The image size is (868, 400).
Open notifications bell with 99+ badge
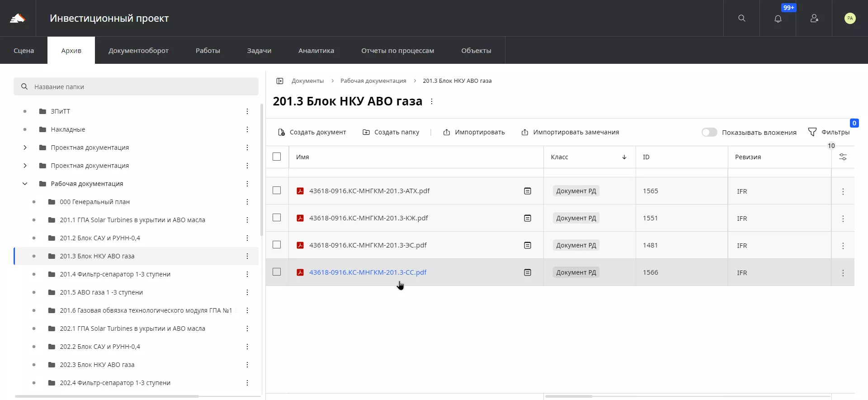click(x=778, y=19)
